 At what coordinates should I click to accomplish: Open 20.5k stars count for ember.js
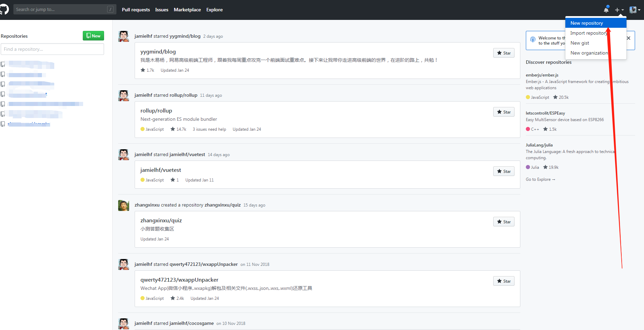[x=561, y=97]
